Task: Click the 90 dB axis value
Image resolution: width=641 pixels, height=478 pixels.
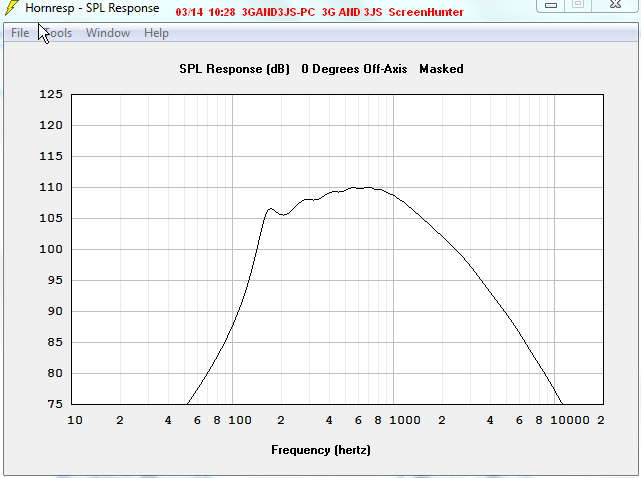Action: pos(55,312)
